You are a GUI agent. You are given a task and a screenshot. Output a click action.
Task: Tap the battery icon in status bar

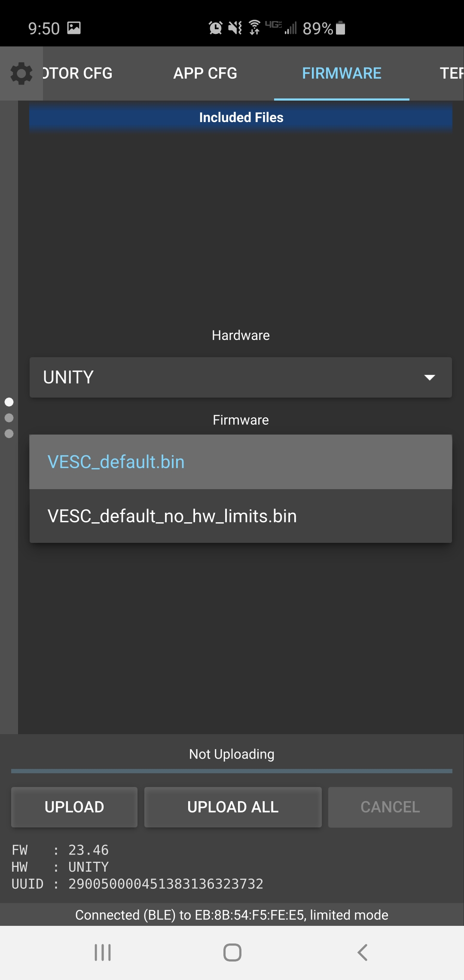click(x=340, y=28)
